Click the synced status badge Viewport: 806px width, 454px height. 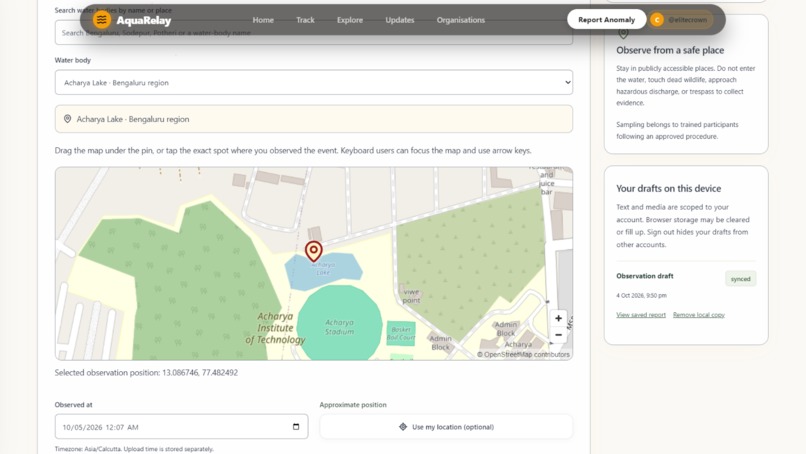pos(741,279)
